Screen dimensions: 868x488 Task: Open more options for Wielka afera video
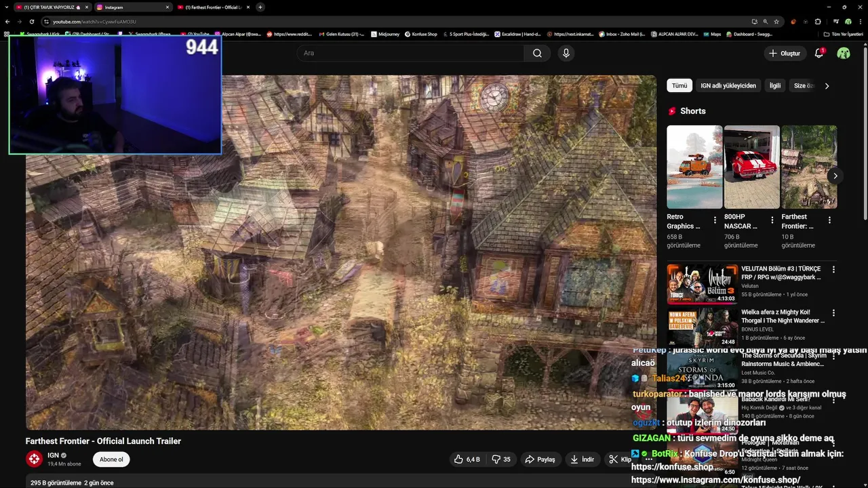click(833, 313)
